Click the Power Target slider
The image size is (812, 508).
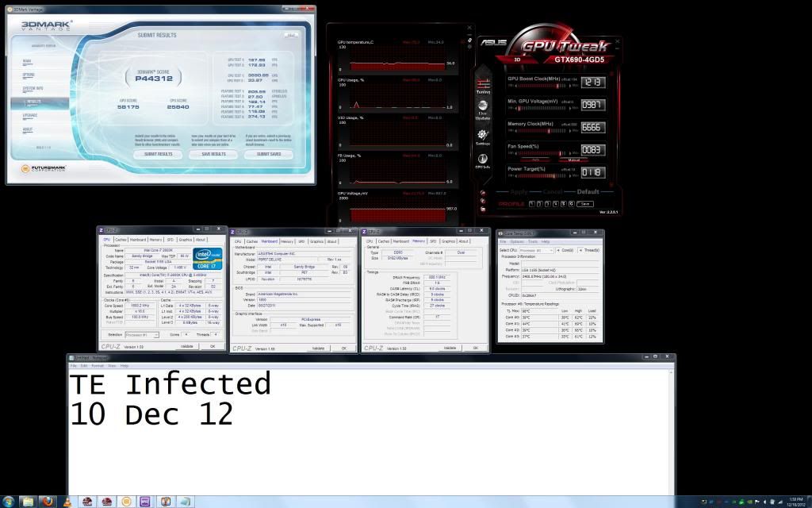pos(543,175)
